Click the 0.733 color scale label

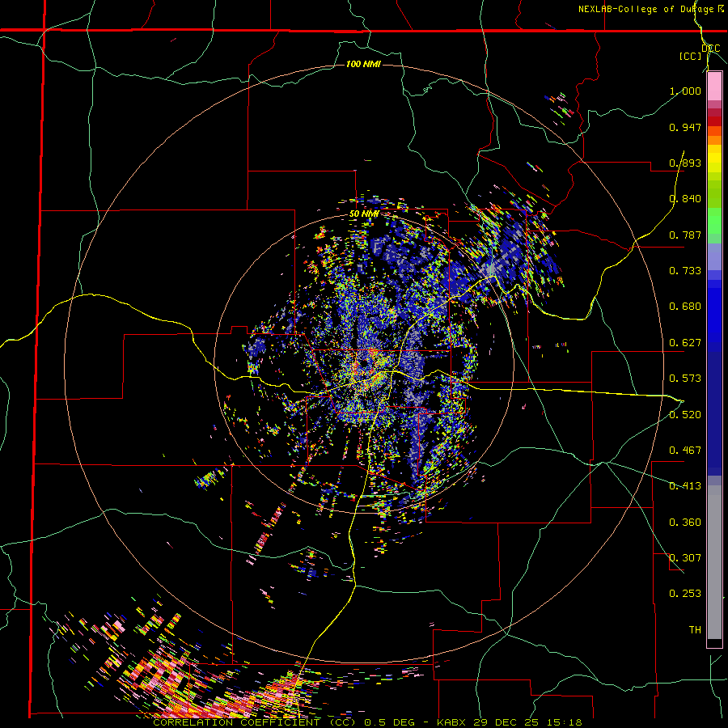685,271
